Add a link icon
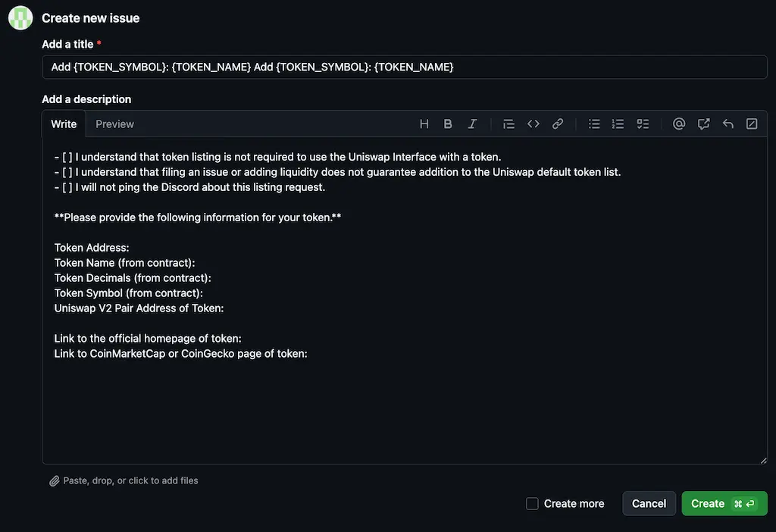Viewport: 776px width, 532px height. coord(558,124)
